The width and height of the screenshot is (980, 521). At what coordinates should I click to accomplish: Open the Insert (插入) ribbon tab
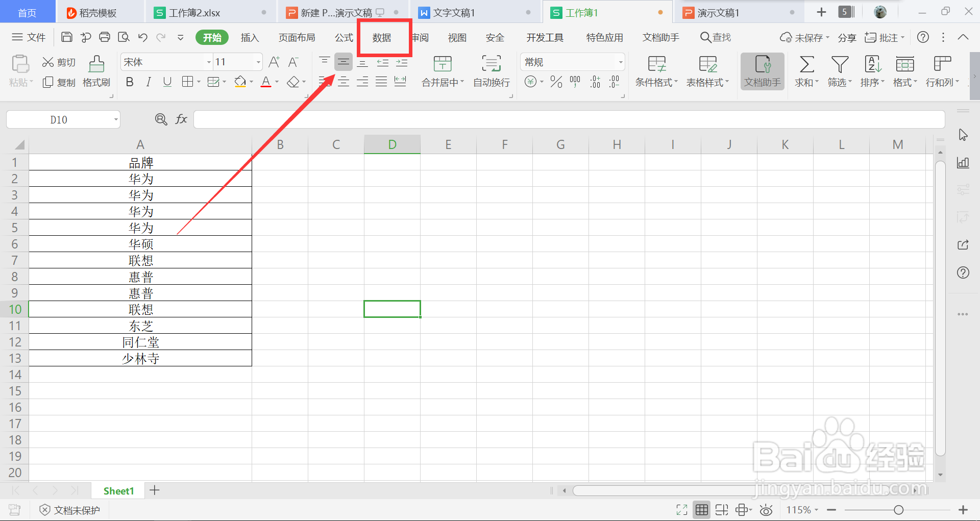point(250,37)
